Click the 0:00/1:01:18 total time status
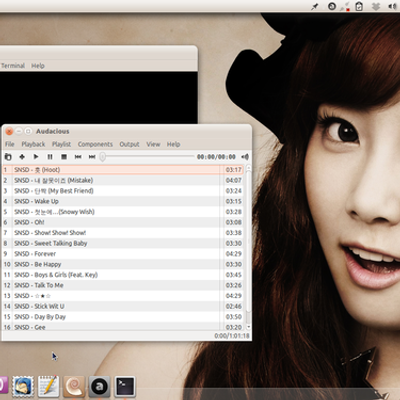The height and width of the screenshot is (400, 400). 232,336
